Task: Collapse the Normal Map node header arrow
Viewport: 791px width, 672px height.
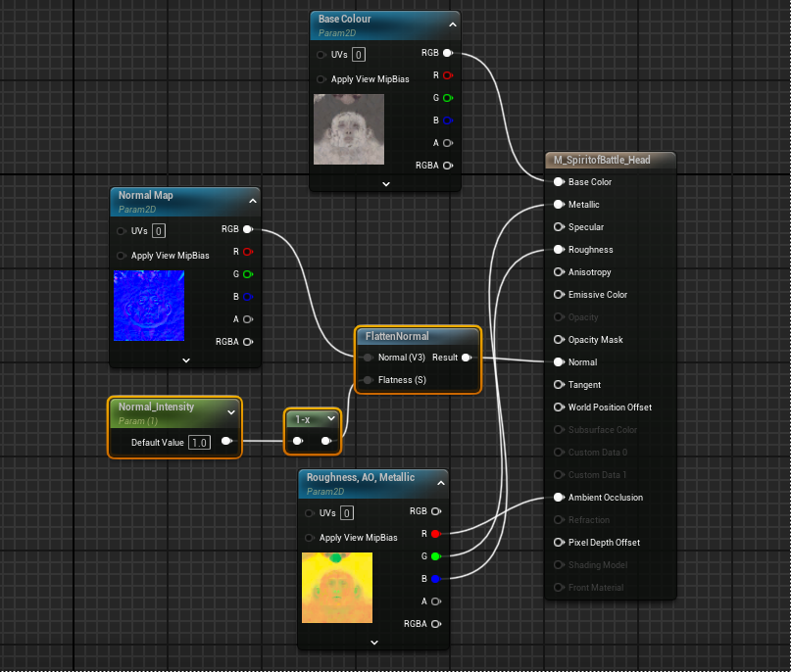Action: coord(253,201)
